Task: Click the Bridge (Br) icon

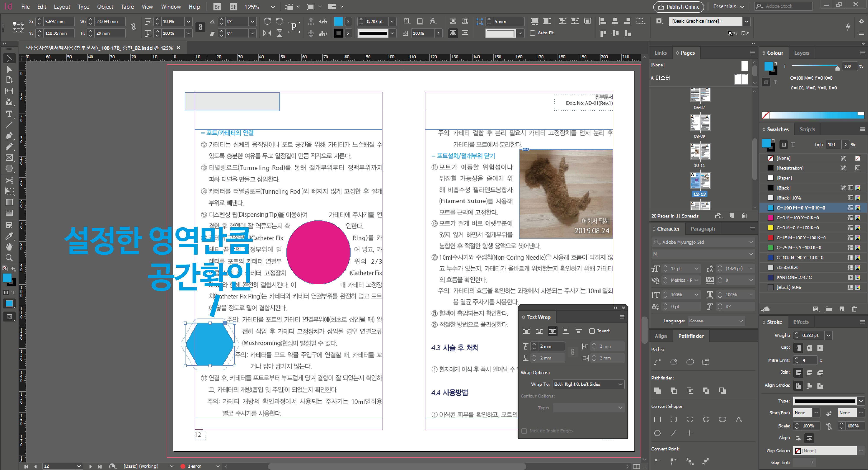Action: (x=217, y=7)
